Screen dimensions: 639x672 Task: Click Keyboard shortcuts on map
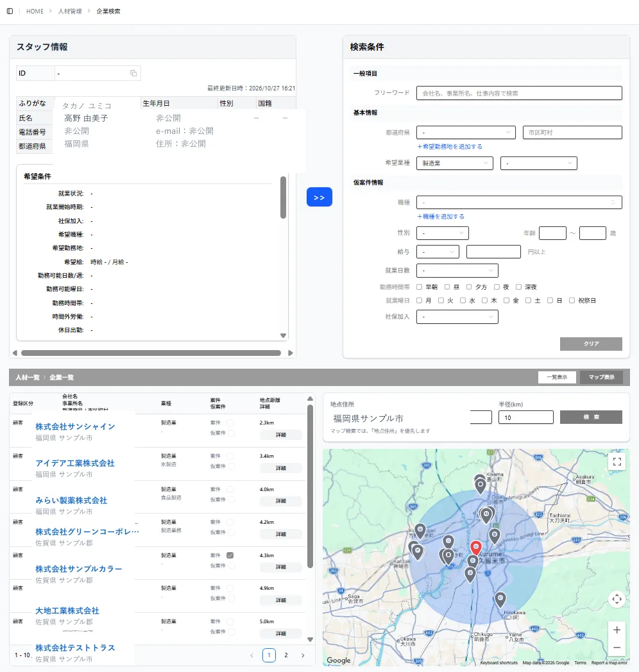[x=498, y=663]
